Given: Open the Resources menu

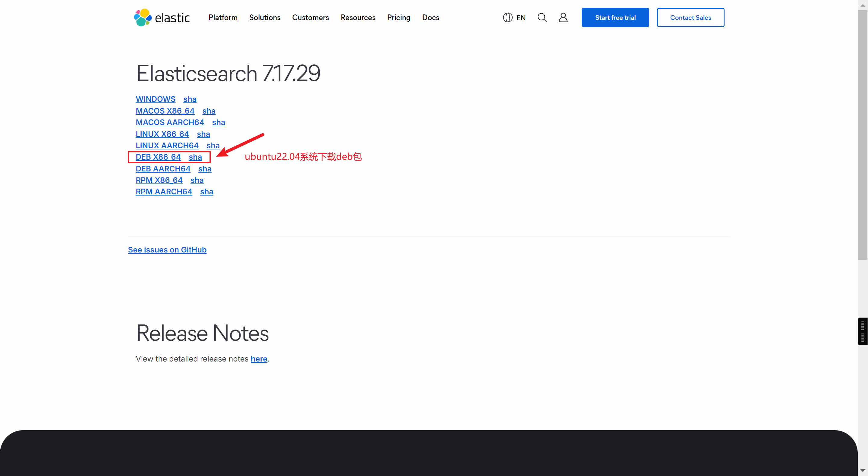Looking at the screenshot, I should pos(358,17).
